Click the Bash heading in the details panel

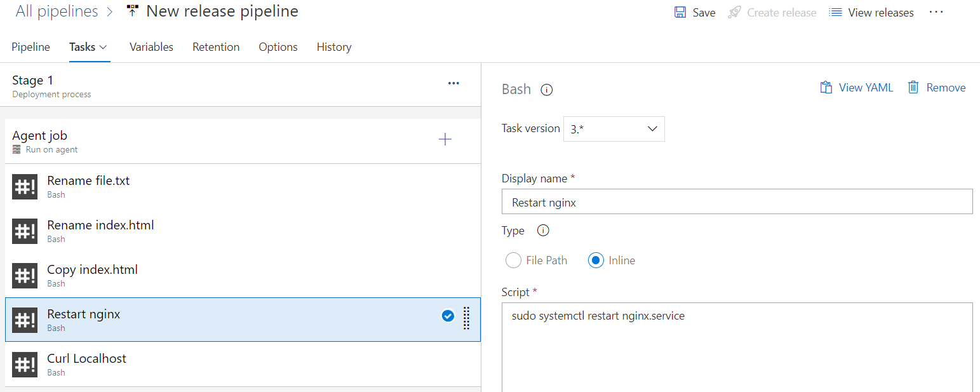pyautogui.click(x=516, y=89)
